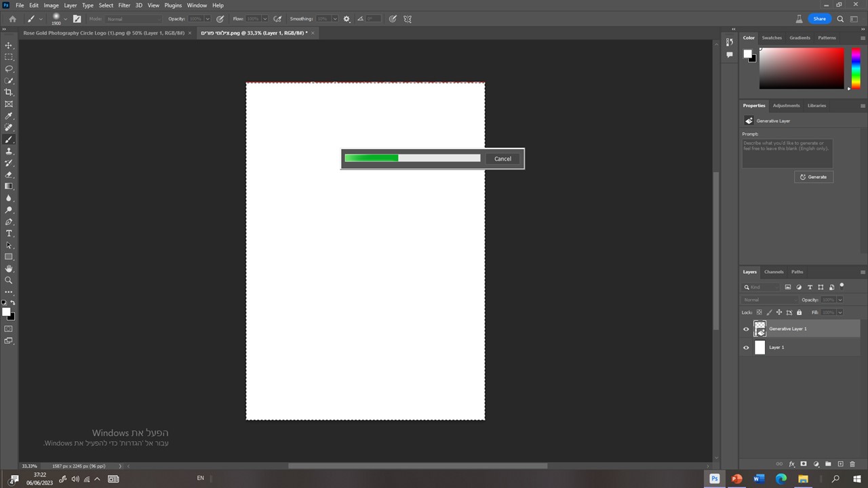The width and height of the screenshot is (868, 488).
Task: Switch to the Swatches tab
Action: [772, 38]
